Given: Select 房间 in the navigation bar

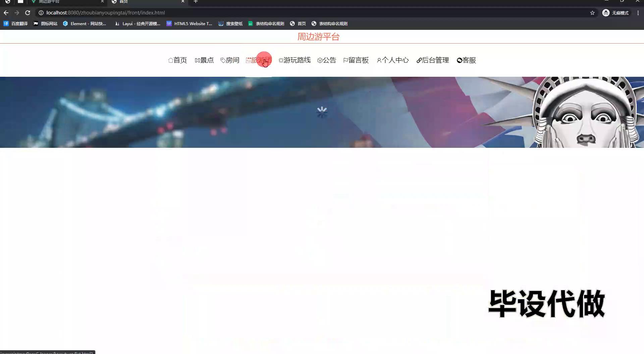Looking at the screenshot, I should pos(230,60).
